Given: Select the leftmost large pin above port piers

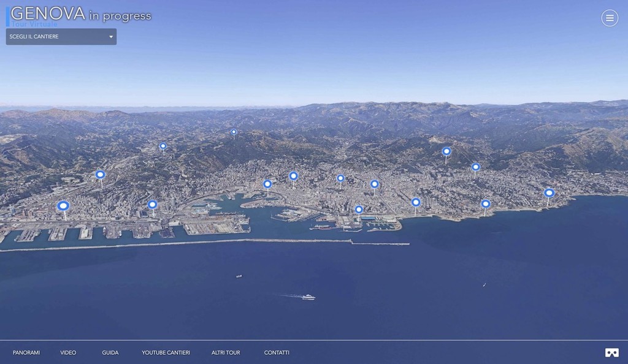Looking at the screenshot, I should point(63,206).
